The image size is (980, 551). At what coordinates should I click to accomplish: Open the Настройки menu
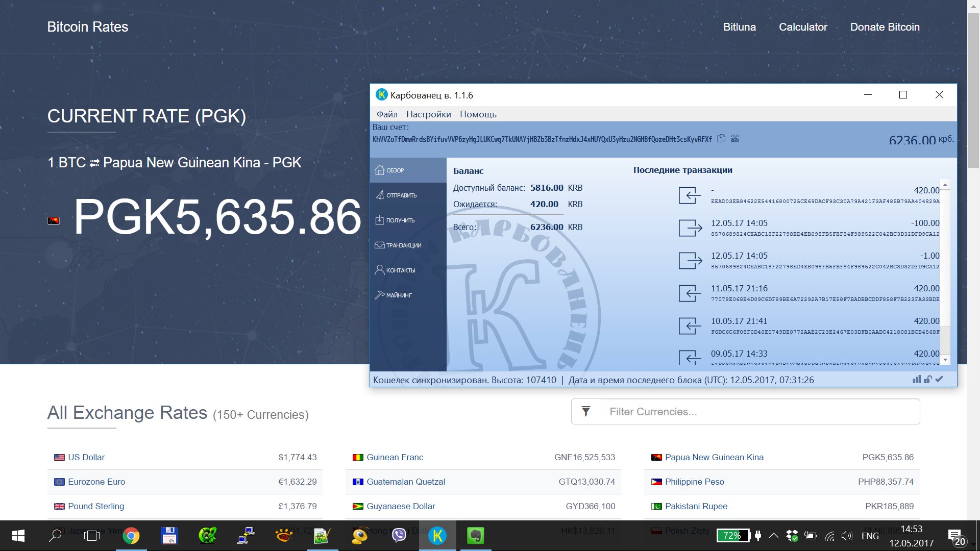click(429, 114)
